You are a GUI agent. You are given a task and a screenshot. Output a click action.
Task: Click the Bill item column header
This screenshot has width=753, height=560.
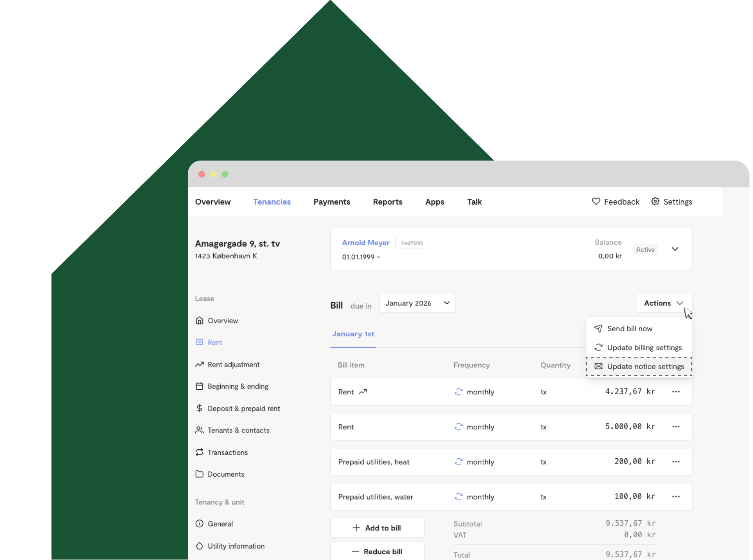tap(351, 365)
